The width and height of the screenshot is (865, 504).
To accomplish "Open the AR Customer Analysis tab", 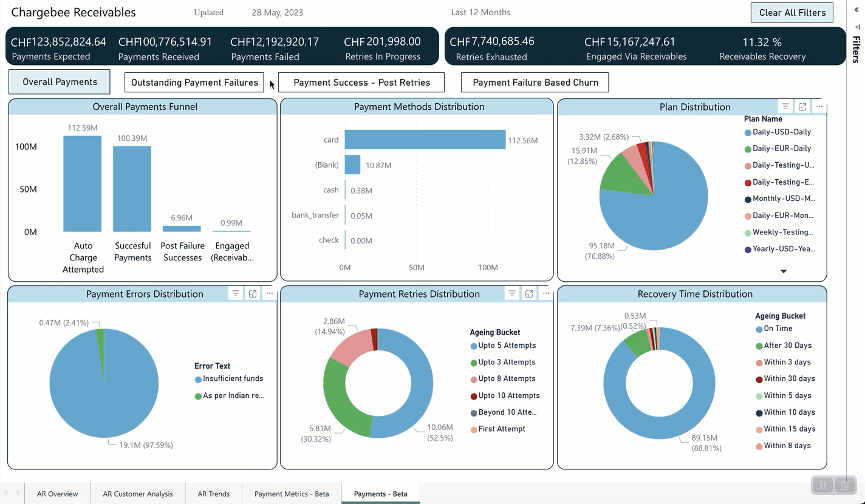I will (138, 494).
